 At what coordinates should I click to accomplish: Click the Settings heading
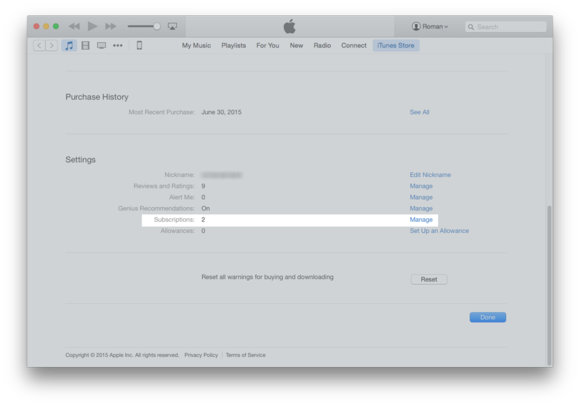81,160
